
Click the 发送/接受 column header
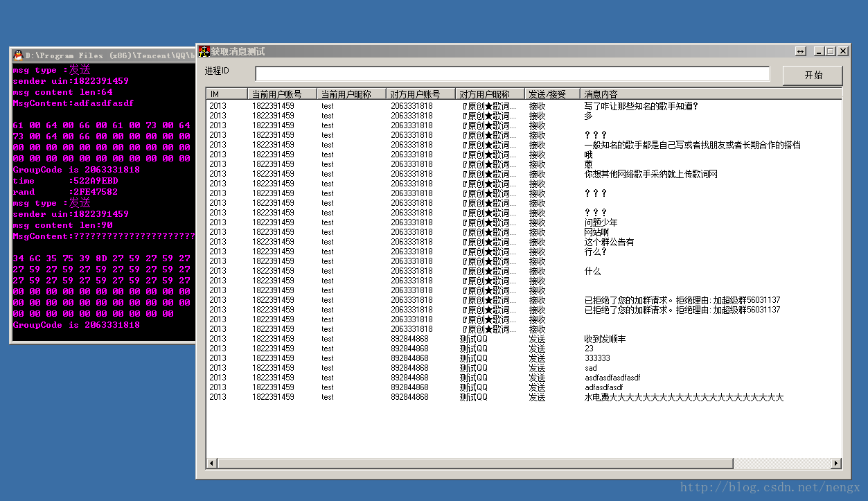point(552,94)
